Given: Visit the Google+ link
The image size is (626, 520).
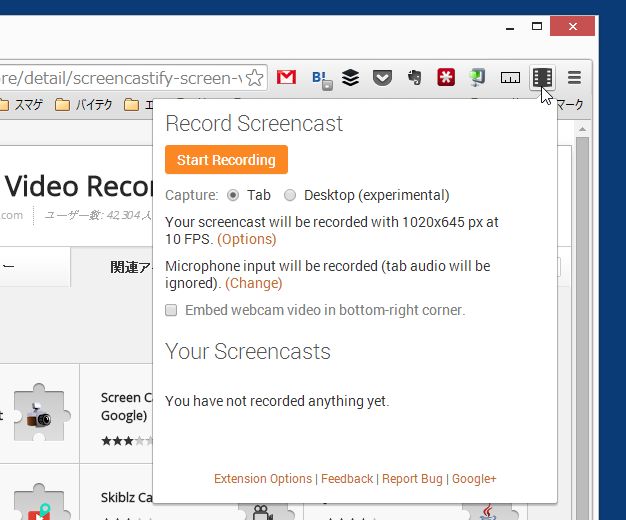Looking at the screenshot, I should [474, 478].
